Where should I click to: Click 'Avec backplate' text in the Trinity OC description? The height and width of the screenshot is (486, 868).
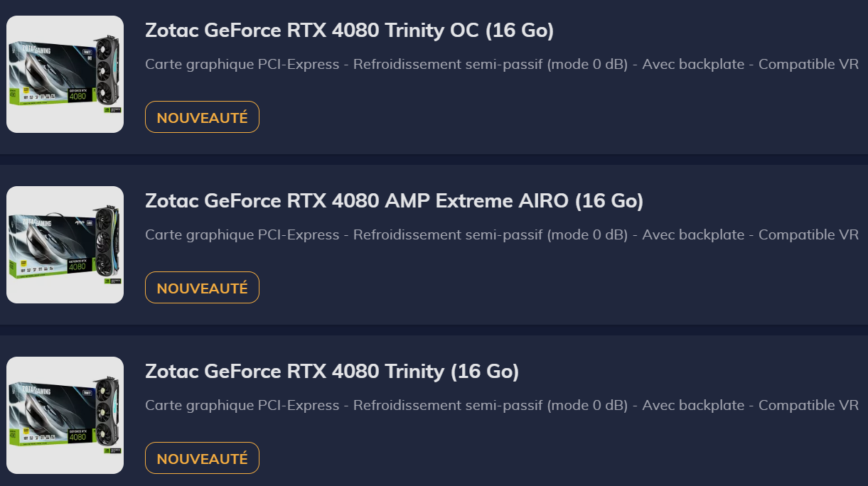(693, 65)
